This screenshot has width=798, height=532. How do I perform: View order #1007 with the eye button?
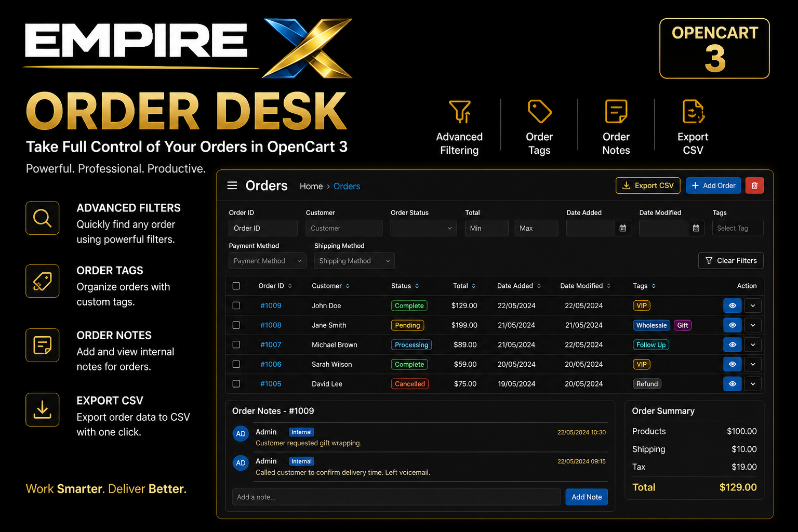pyautogui.click(x=733, y=344)
